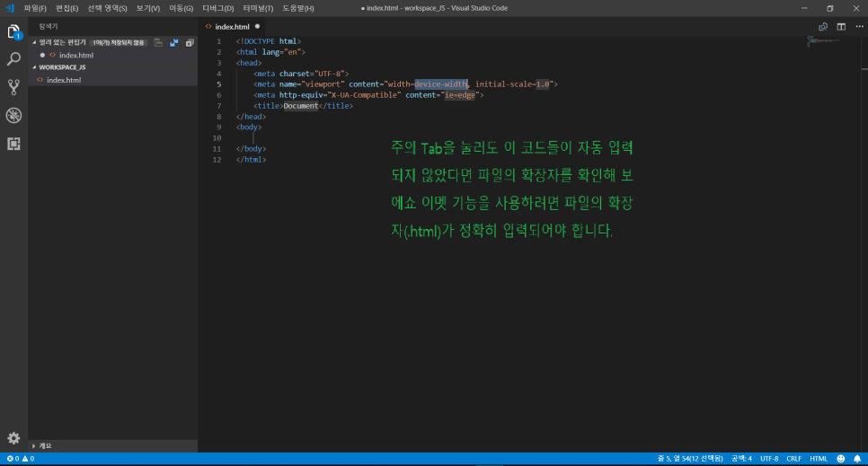Open the editor More Actions ellipsis
The height and width of the screenshot is (466, 868).
tap(859, 27)
